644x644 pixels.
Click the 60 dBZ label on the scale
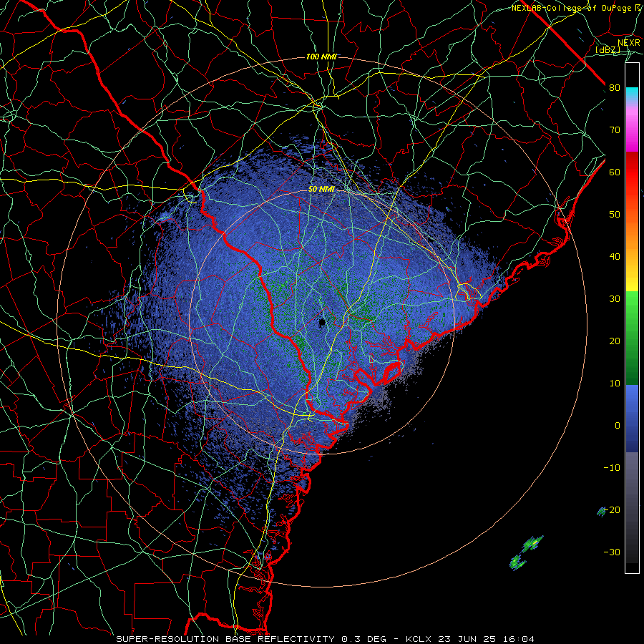[x=615, y=172]
